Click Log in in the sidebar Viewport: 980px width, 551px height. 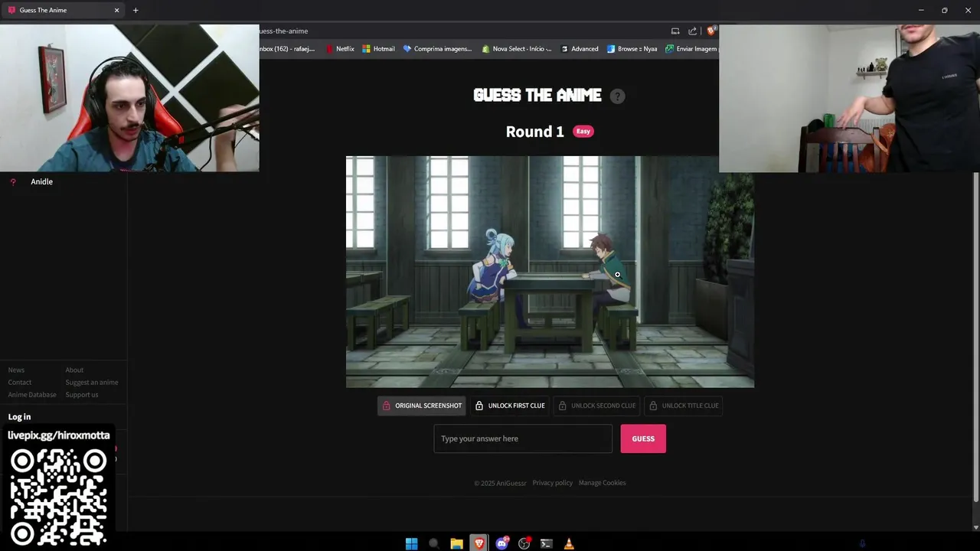coord(19,416)
